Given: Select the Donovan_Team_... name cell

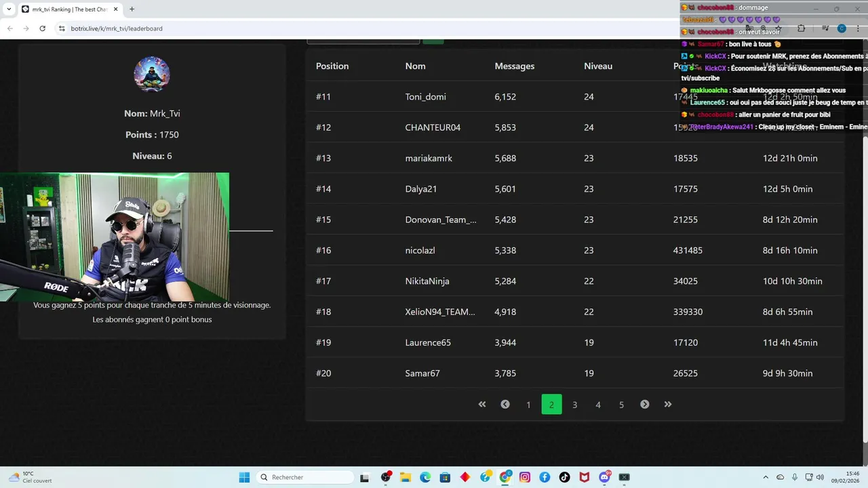Looking at the screenshot, I should tap(441, 220).
